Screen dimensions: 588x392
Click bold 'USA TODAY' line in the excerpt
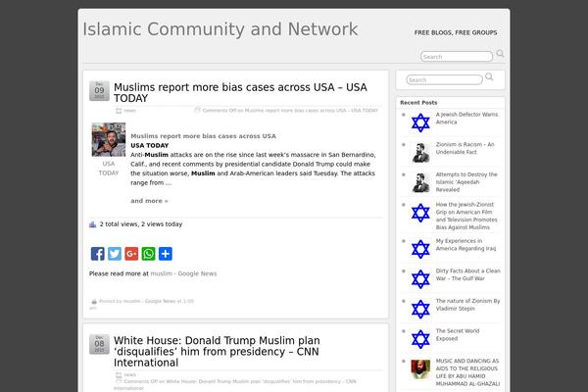coord(150,146)
